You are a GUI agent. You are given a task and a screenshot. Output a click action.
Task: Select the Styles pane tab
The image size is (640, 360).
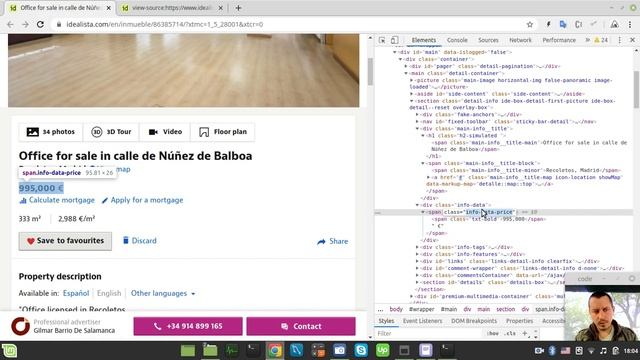click(386, 321)
